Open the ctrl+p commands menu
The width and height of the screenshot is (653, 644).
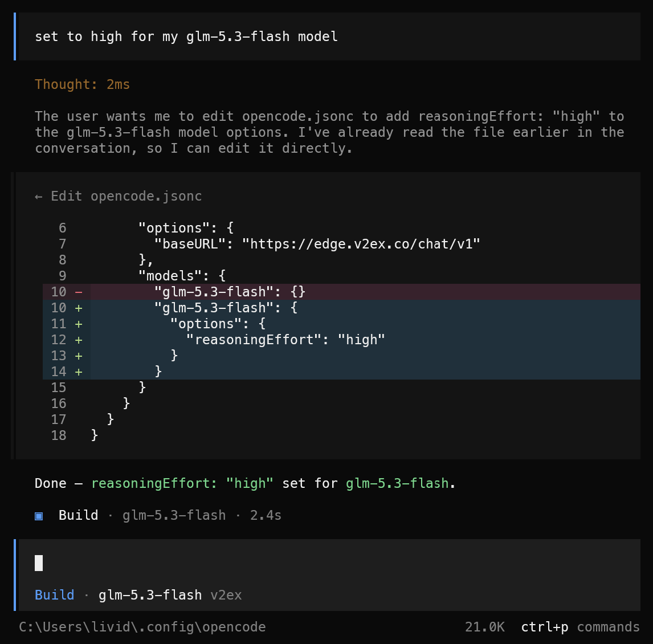[x=580, y=627]
